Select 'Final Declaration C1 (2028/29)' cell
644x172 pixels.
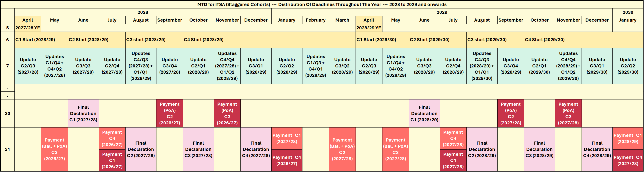click(424, 113)
